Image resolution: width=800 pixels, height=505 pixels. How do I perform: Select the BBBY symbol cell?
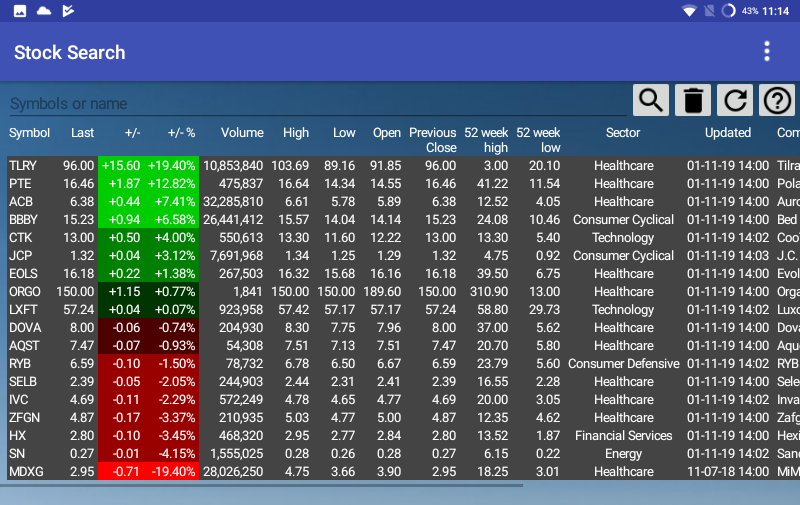click(23, 219)
